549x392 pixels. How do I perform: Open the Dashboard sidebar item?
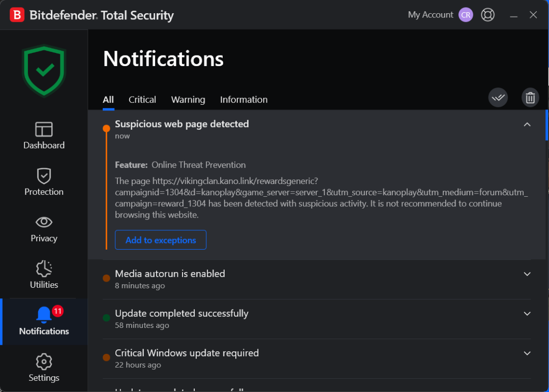pos(44,136)
